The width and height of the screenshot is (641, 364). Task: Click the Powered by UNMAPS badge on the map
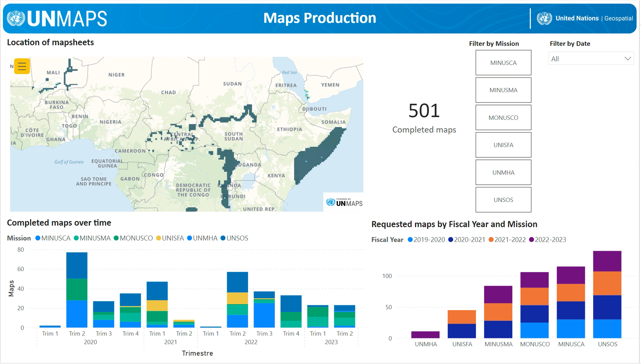click(344, 202)
